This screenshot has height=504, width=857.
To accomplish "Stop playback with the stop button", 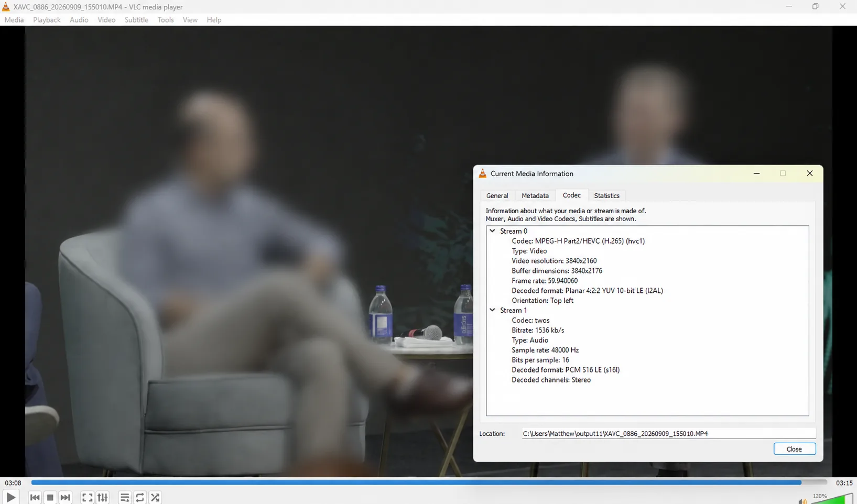I will point(50,497).
